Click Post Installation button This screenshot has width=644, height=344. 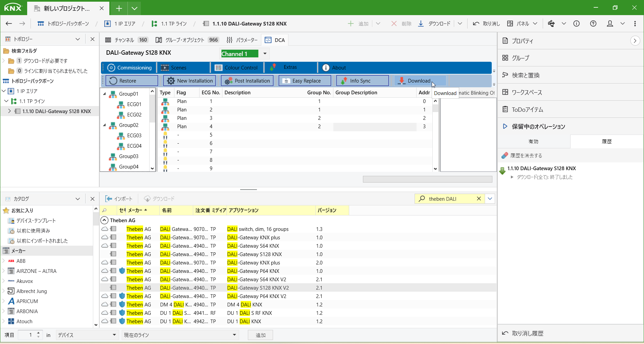point(247,81)
